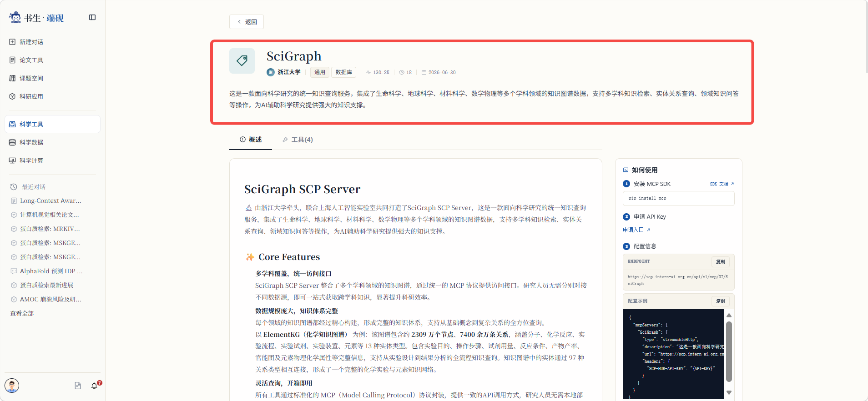Image resolution: width=868 pixels, height=401 pixels.
Task: Click the step 2 申请 API Key badge
Action: tap(626, 217)
